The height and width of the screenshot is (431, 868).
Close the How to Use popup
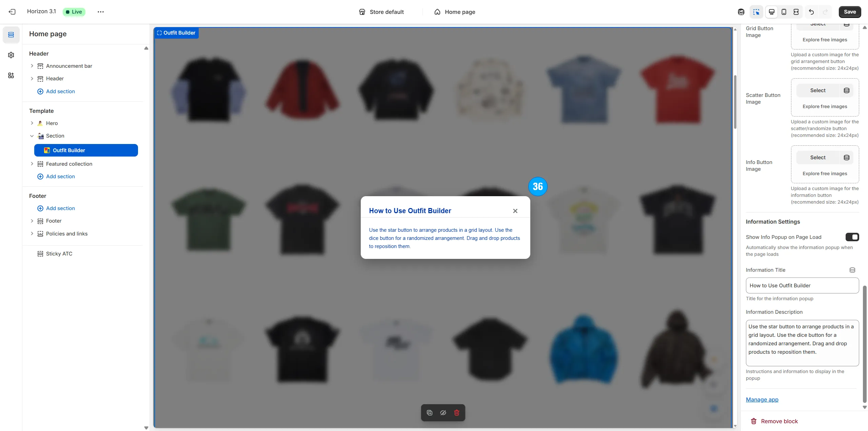(515, 211)
